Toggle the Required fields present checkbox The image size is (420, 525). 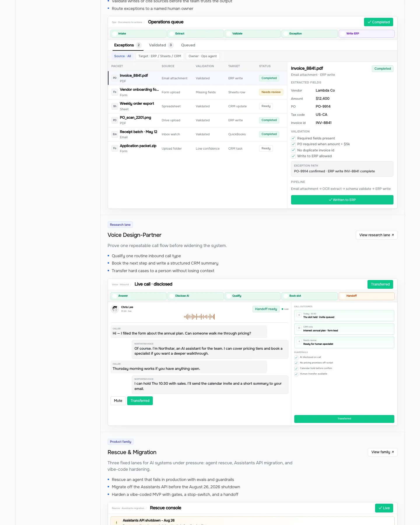tap(293, 138)
